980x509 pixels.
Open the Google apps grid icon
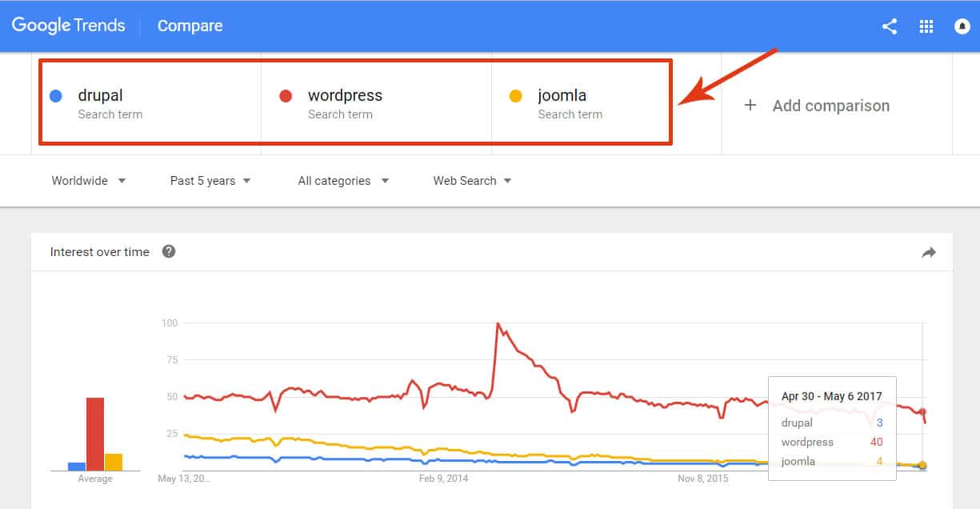click(x=926, y=26)
